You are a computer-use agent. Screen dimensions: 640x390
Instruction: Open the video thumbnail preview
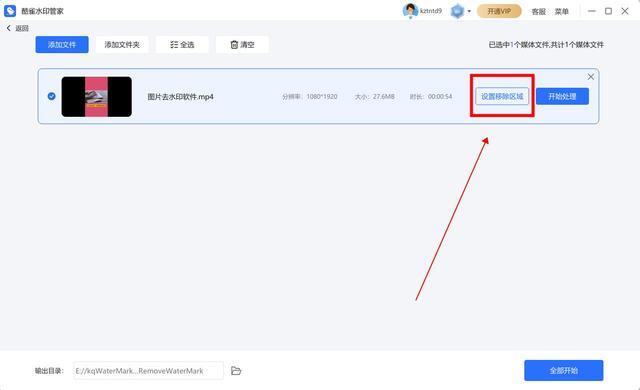pos(97,97)
